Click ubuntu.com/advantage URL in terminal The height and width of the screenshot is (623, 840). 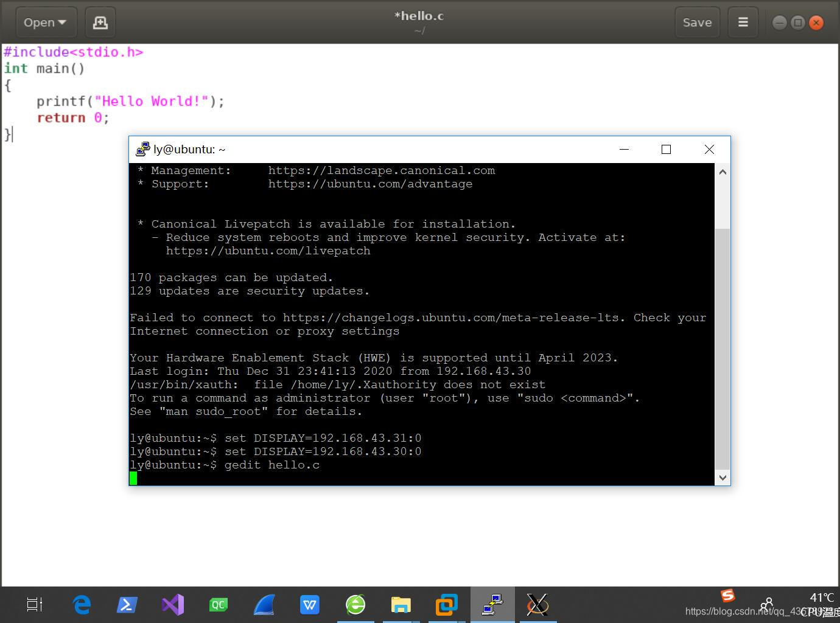(x=370, y=184)
